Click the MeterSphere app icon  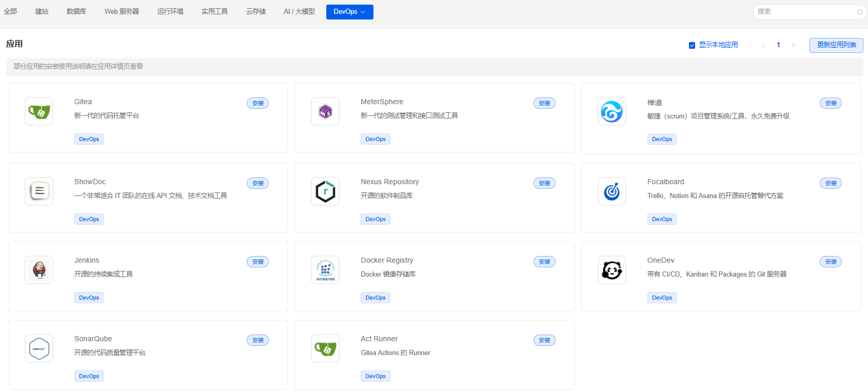325,111
